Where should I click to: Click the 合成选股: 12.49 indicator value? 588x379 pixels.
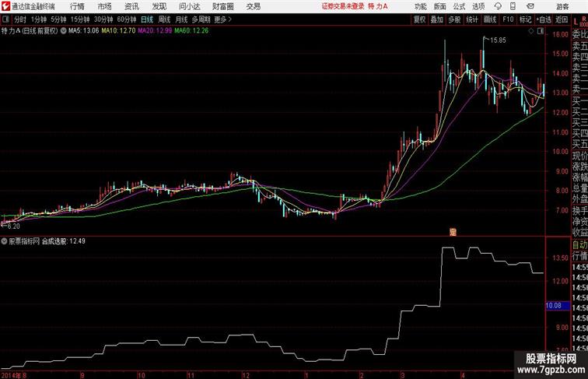pos(63,241)
